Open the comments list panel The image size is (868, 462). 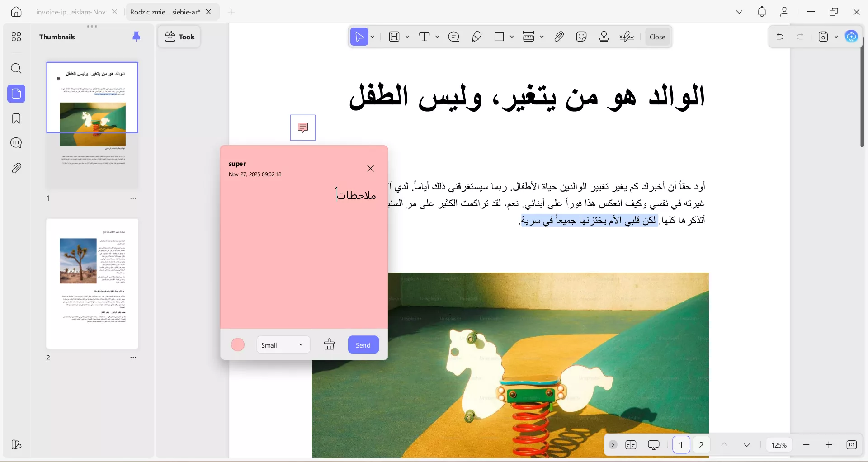pos(16,143)
